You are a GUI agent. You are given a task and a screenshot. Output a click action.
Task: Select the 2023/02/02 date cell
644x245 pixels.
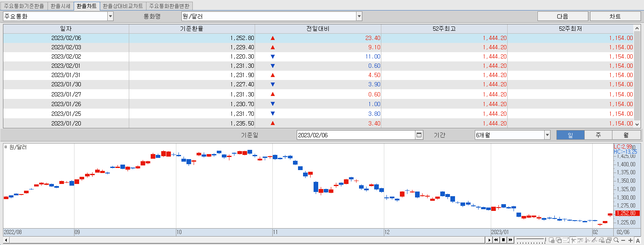tap(66, 56)
